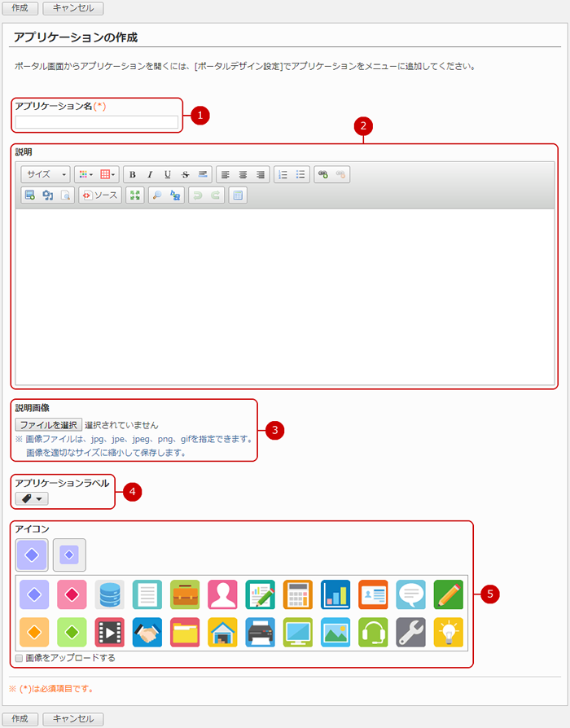Enable 画像をアップロードする checkbox
This screenshot has height=728, width=570.
(20, 657)
